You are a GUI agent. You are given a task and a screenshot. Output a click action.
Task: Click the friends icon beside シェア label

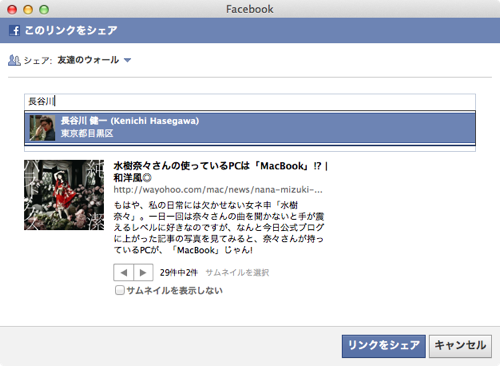coord(14,60)
